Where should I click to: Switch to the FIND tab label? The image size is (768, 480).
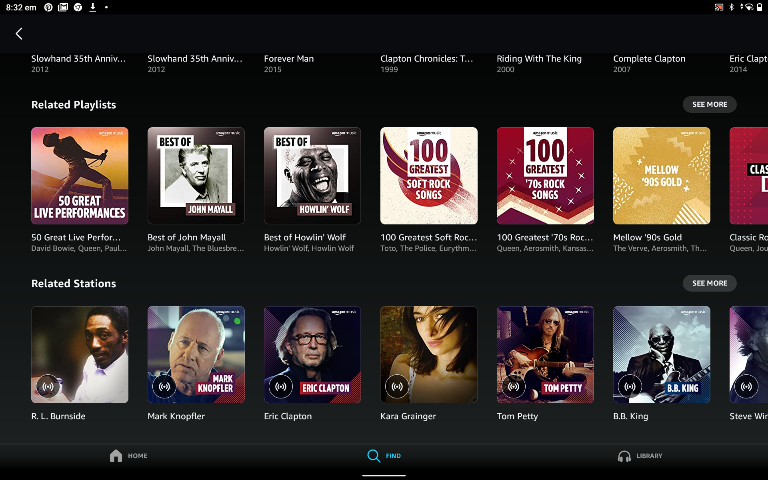[393, 456]
